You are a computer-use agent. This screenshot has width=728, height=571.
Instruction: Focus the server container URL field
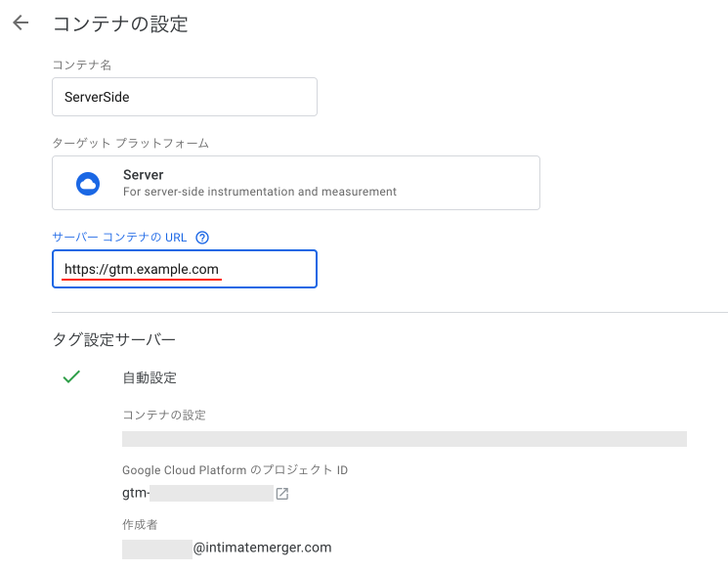[x=185, y=269]
